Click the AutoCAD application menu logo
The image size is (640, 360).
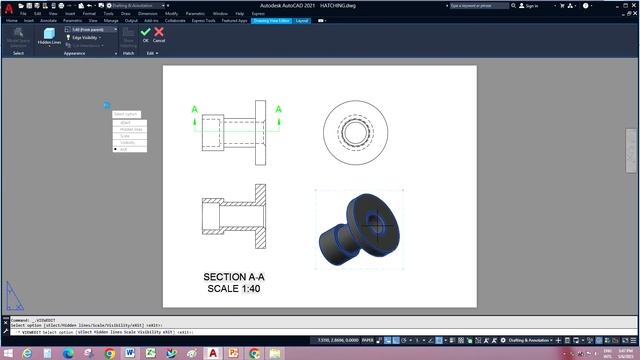[x=9, y=8]
